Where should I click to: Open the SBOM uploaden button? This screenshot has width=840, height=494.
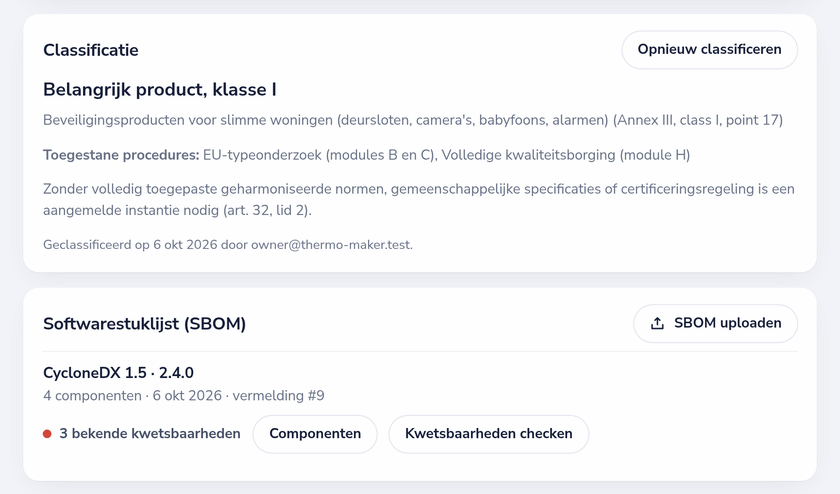pyautogui.click(x=715, y=324)
